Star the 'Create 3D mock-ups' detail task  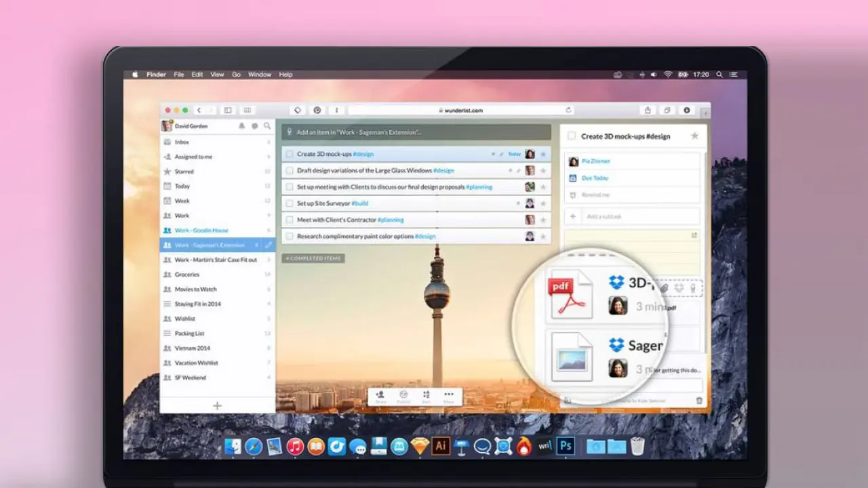(694, 136)
